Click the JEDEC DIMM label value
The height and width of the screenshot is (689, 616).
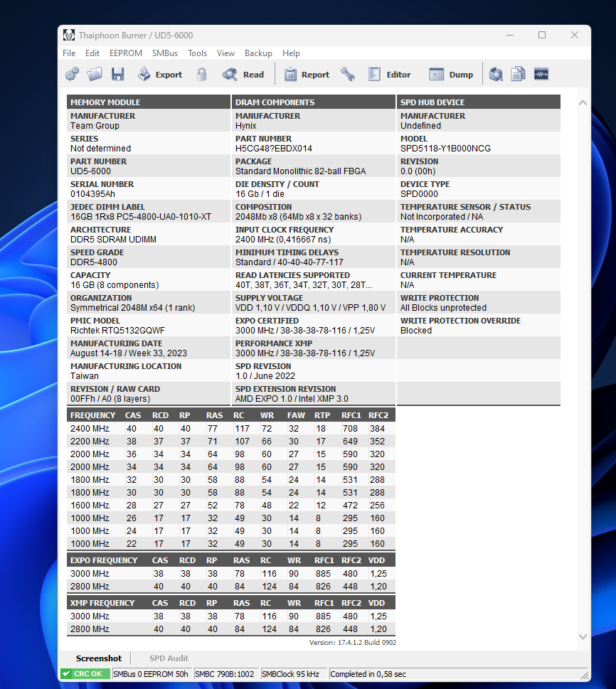coord(141,217)
